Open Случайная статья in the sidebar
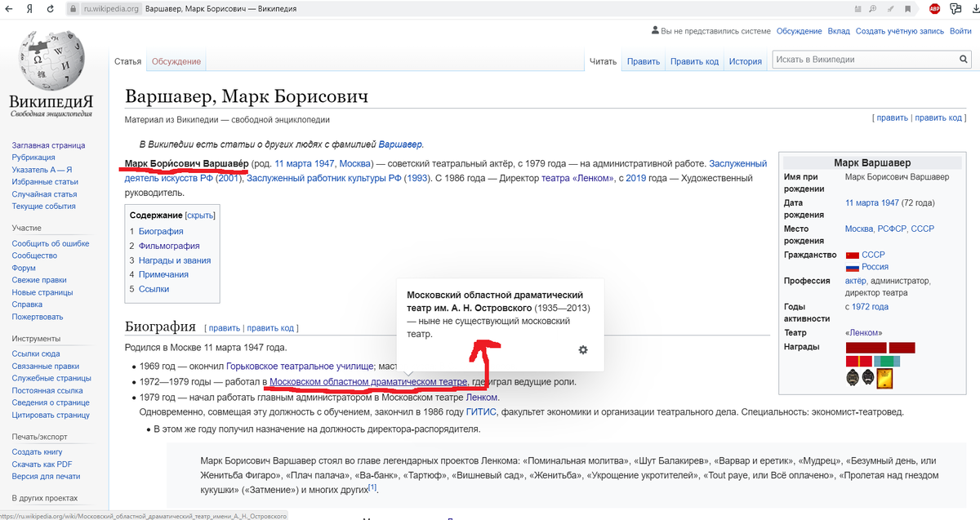 (43, 193)
